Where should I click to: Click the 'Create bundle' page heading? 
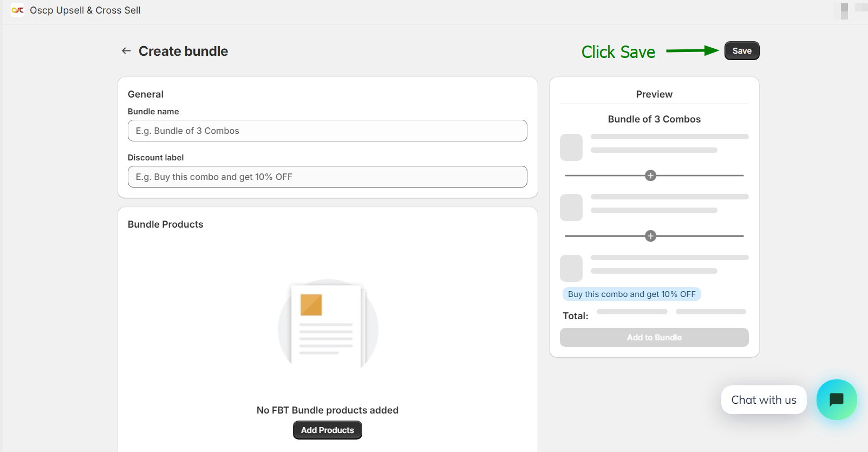pyautogui.click(x=183, y=51)
